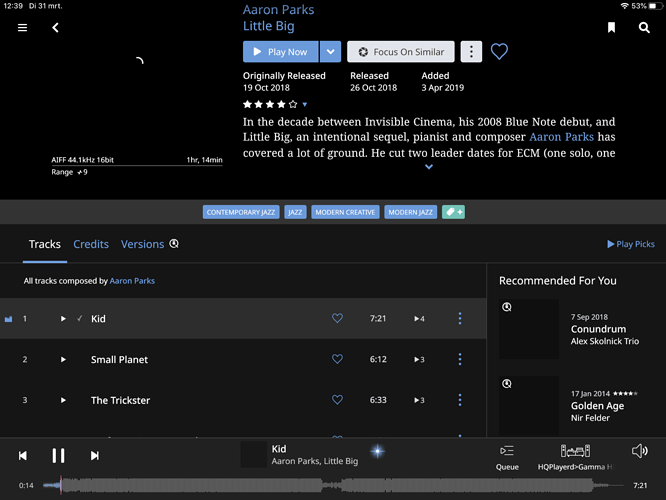Favorite the Small Planet track heart
Viewport: 666px width, 500px height.
click(x=337, y=359)
